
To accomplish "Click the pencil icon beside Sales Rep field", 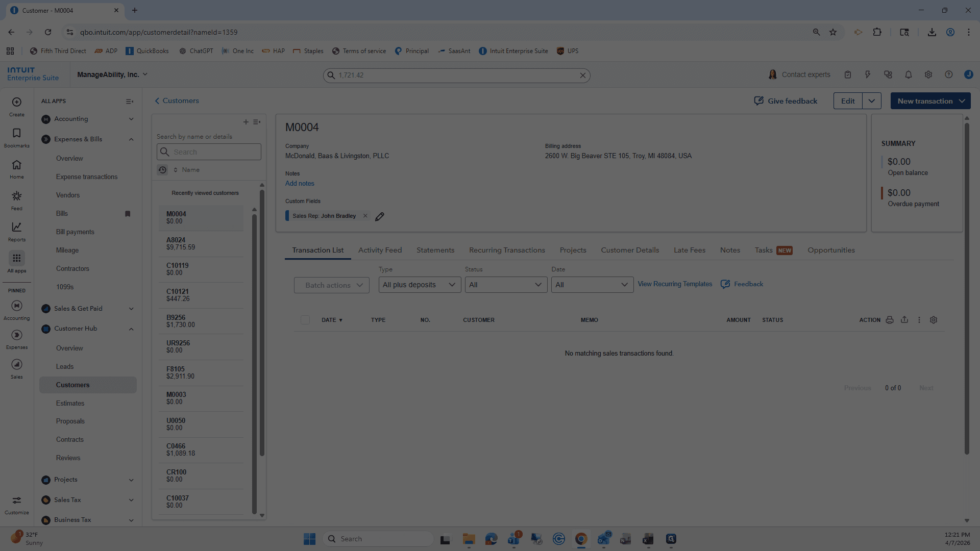I will coord(380,216).
